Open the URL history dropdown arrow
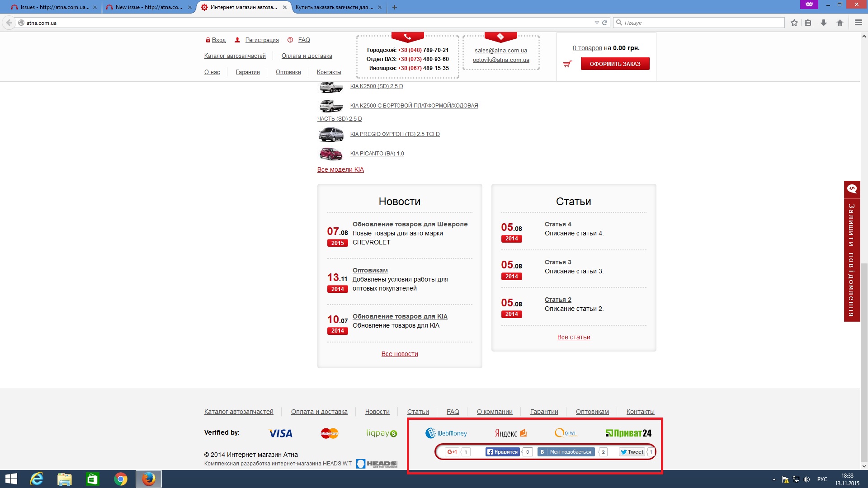This screenshot has width=868, height=488. (x=597, y=23)
